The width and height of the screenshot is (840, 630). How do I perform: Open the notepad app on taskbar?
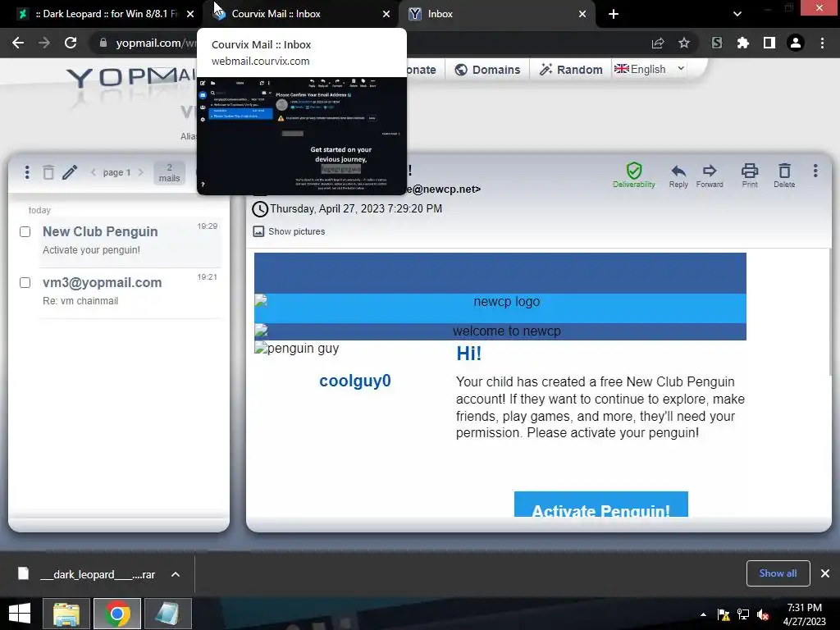(167, 614)
